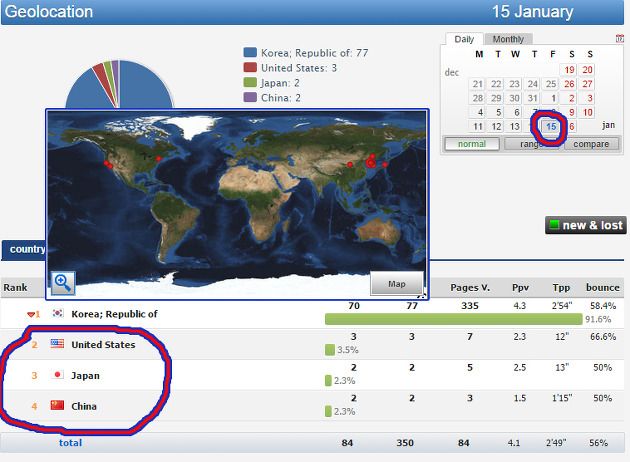This screenshot has height=462, width=630.
Task: Click the blue Korea legend swatch
Action: click(x=250, y=53)
